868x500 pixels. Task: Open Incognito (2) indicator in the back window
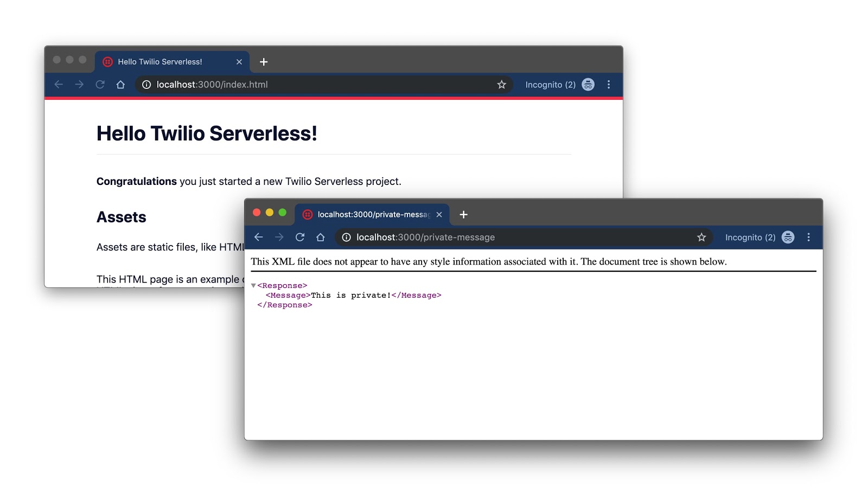click(560, 85)
